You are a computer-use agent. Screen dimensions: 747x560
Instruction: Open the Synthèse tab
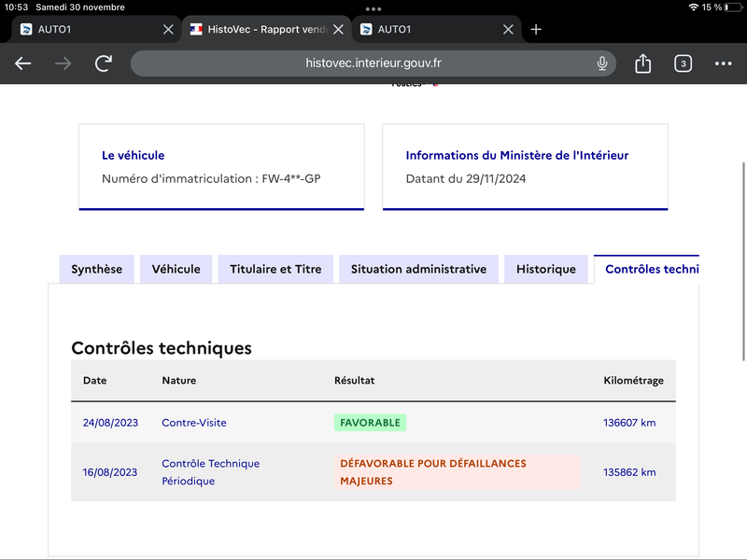coord(97,269)
